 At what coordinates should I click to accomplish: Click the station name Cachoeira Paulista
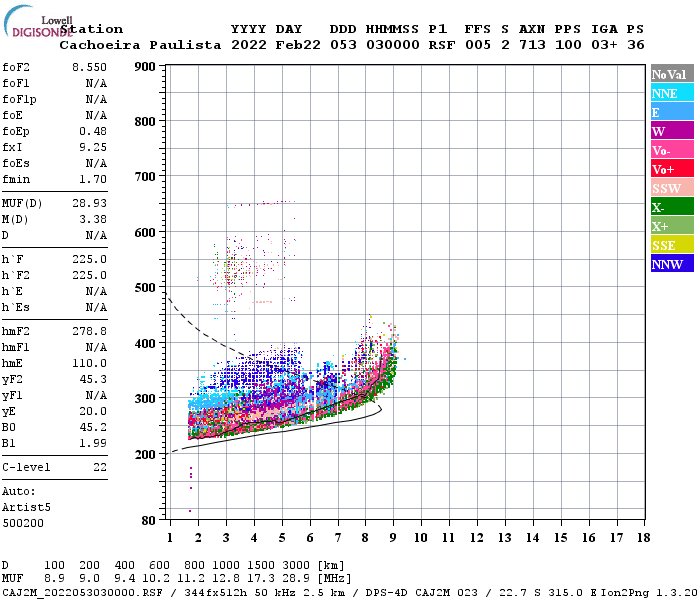pyautogui.click(x=140, y=45)
